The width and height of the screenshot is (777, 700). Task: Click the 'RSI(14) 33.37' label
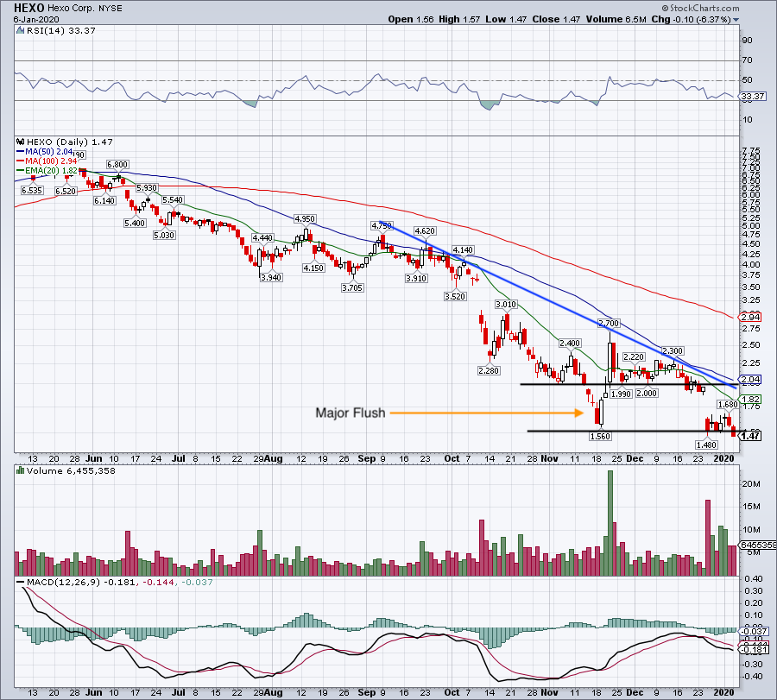pyautogui.click(x=60, y=30)
